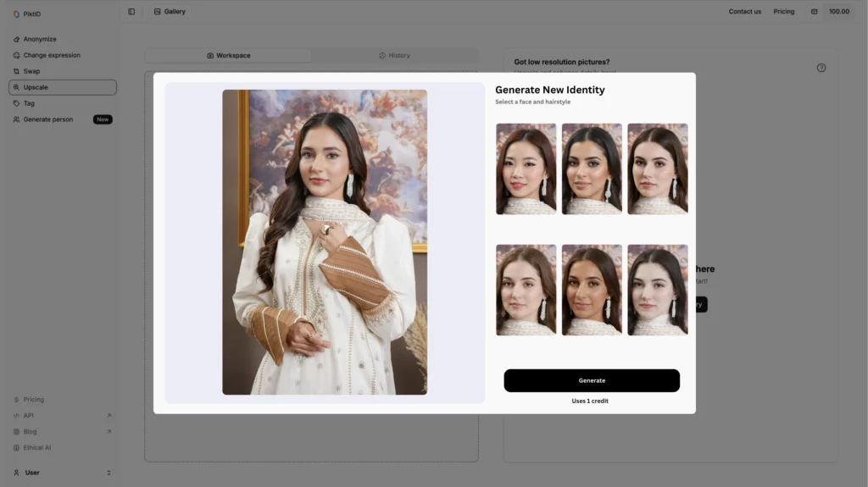
Task: Open the API external link in sidebar
Action: click(29, 416)
